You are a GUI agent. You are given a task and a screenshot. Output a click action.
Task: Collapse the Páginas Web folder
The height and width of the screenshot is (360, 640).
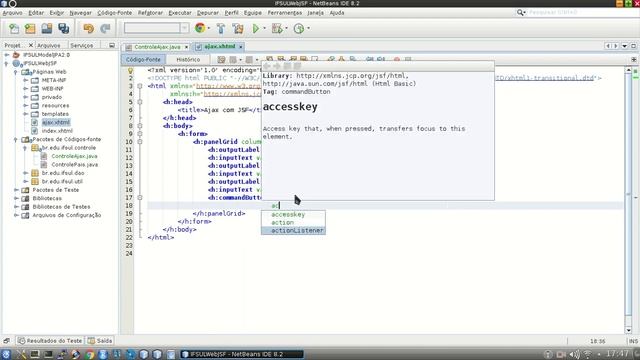(16, 72)
